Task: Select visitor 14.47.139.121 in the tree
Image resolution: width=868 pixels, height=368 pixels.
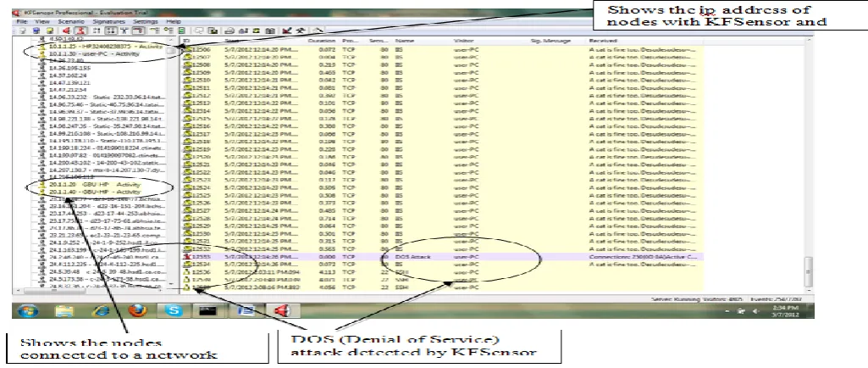Action: (x=69, y=82)
